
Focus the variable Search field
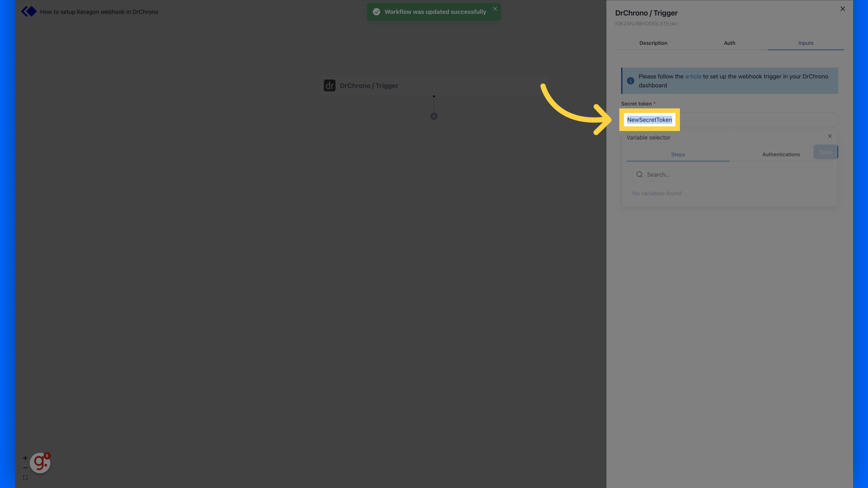point(729,174)
